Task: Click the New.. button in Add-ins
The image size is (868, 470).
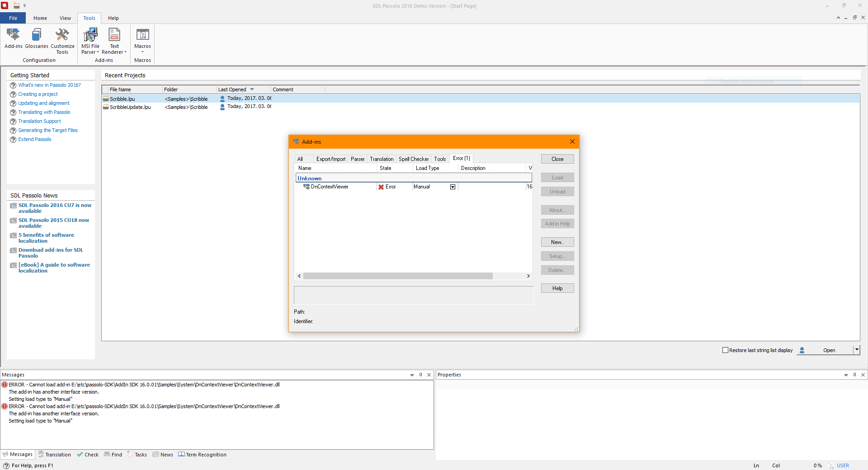Action: pos(557,242)
